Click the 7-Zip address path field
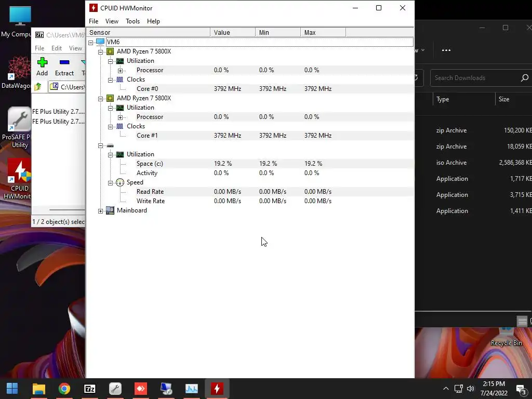The height and width of the screenshot is (399, 532). (x=66, y=87)
